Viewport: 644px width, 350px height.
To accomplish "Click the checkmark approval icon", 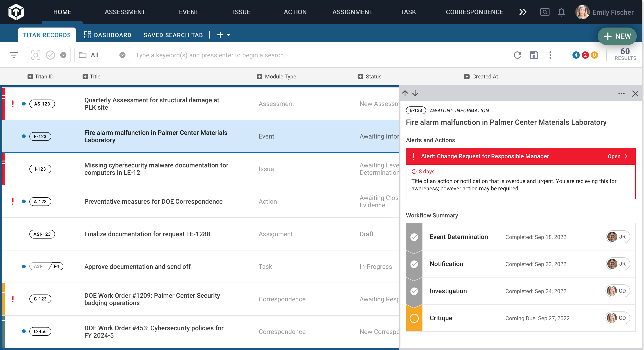I will (x=50, y=55).
